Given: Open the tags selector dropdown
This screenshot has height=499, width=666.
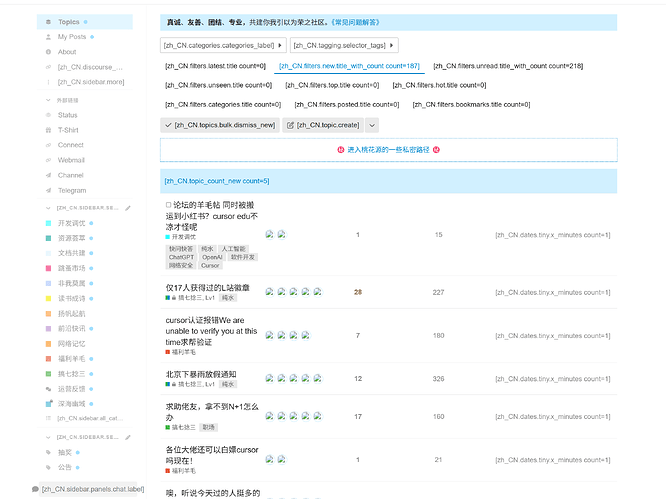Looking at the screenshot, I should (x=344, y=45).
